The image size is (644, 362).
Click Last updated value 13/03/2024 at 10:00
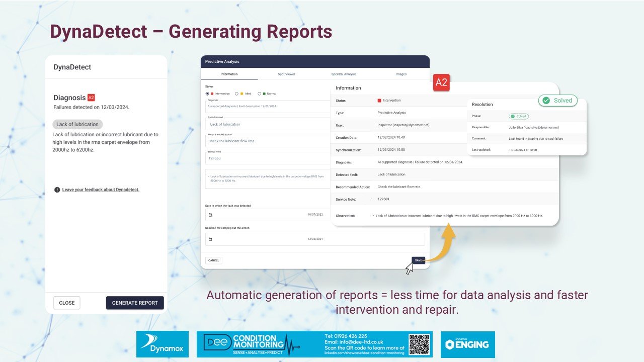point(523,150)
